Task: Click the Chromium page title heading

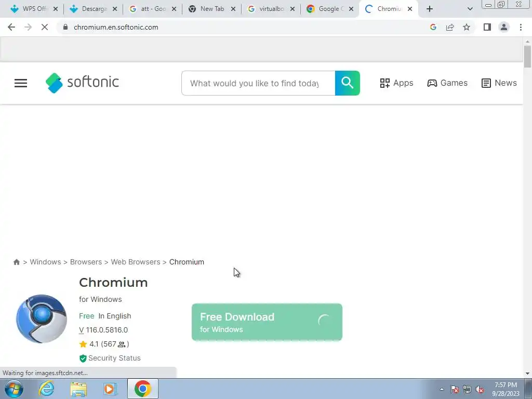Action: tap(113, 282)
